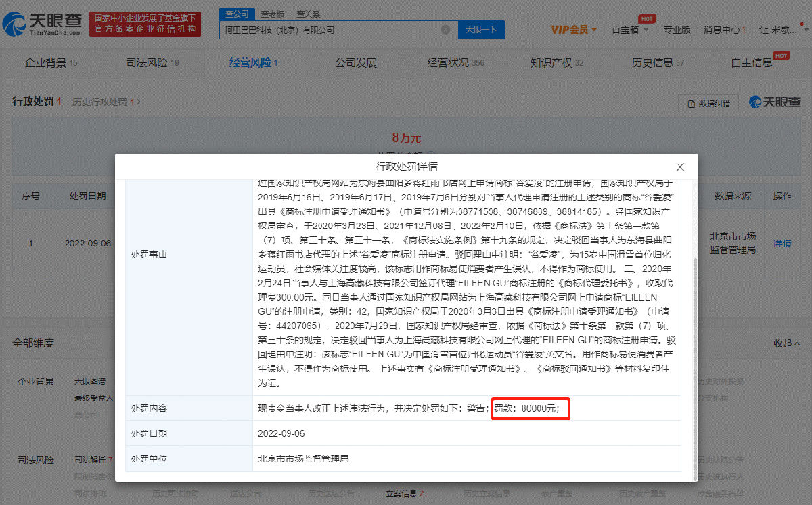Click the 罚款：80000元 penalty text
812x505 pixels.
click(x=526, y=409)
